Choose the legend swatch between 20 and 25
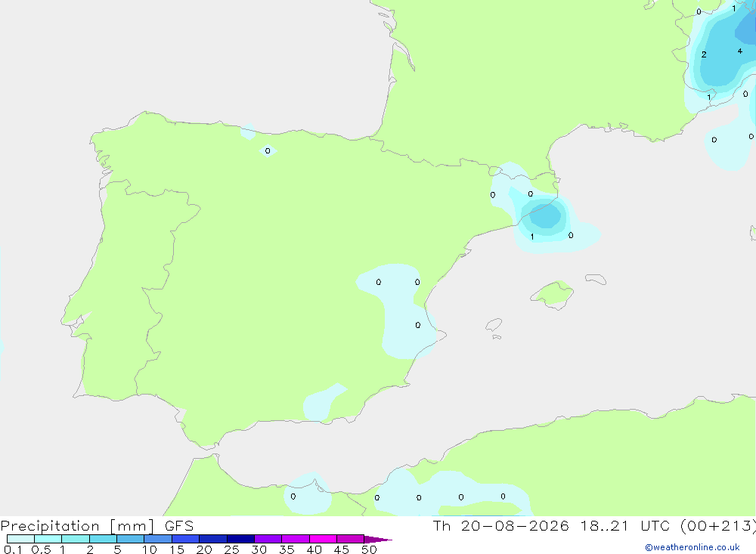Image resolution: width=756 pixels, height=554 pixels. (x=213, y=539)
